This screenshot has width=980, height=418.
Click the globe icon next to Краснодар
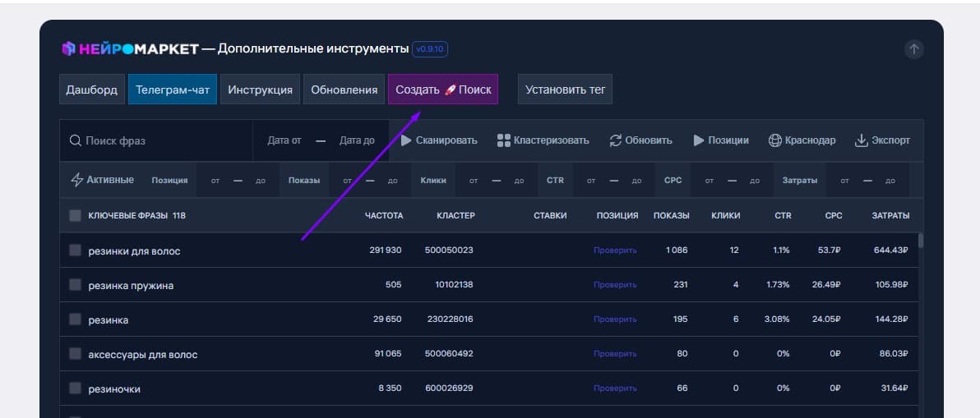pyautogui.click(x=774, y=140)
